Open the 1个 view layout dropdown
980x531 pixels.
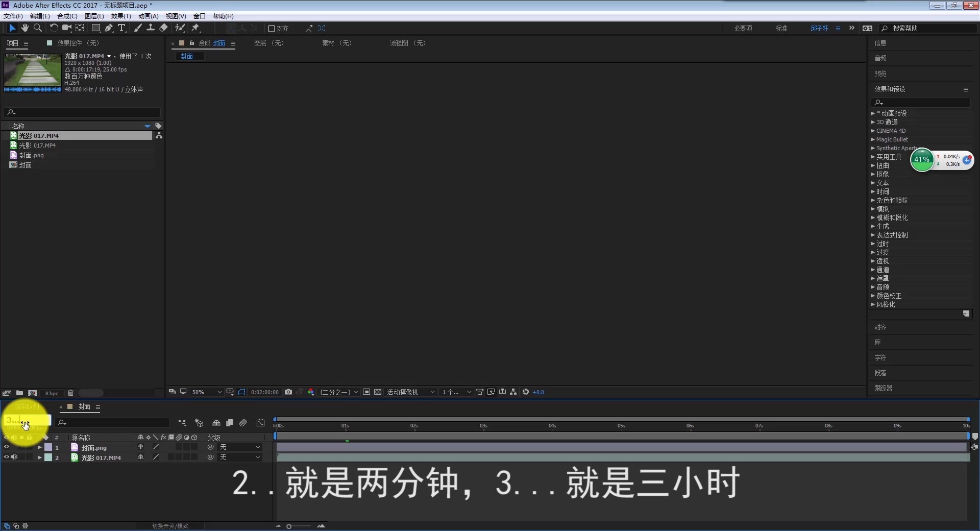(x=456, y=392)
